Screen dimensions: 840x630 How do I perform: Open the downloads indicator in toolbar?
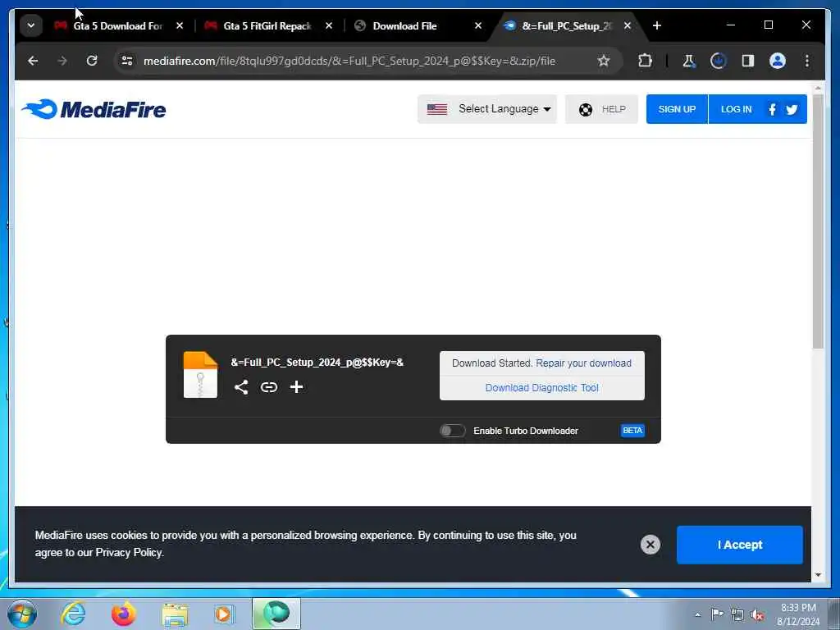coord(718,61)
